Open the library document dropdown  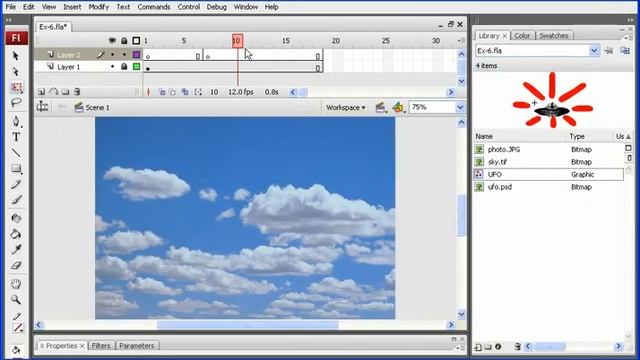[x=594, y=51]
